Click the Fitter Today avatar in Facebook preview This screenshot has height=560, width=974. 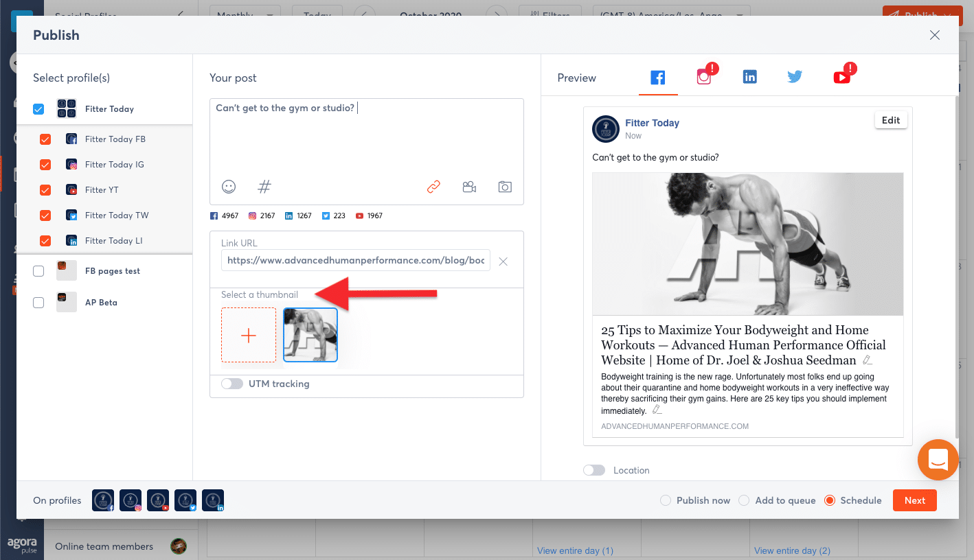click(606, 129)
